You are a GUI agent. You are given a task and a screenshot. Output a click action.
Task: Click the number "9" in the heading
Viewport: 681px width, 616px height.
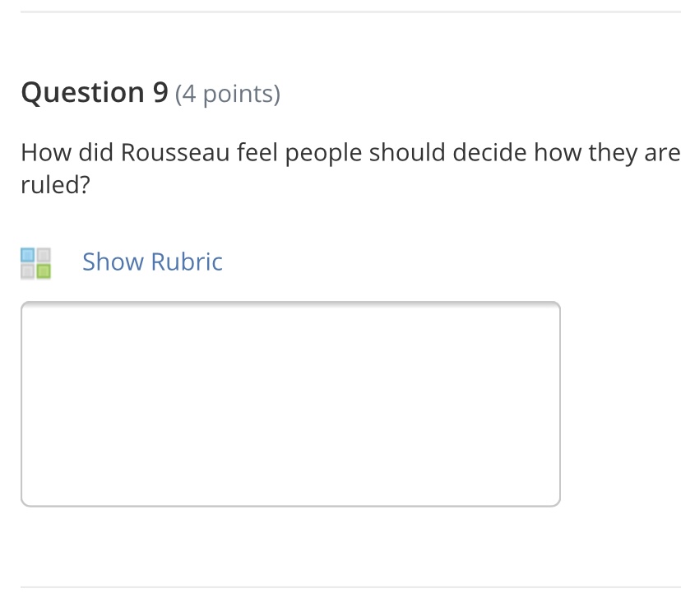click(x=160, y=93)
